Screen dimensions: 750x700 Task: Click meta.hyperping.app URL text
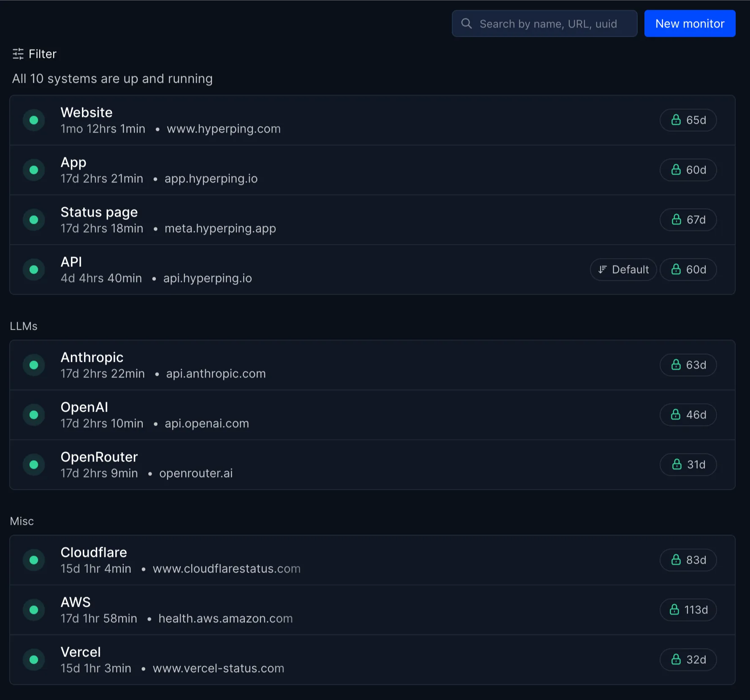click(220, 228)
